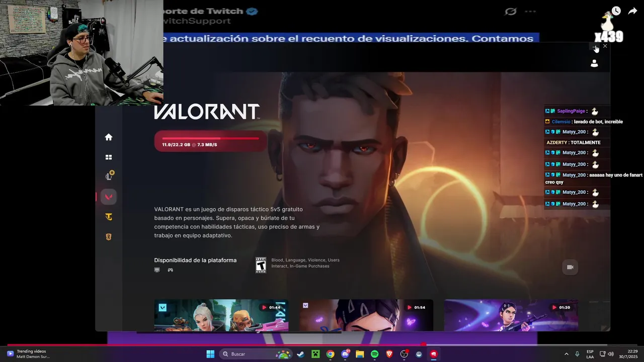
Task: Open Google Chrome from the taskbar
Action: click(330, 354)
